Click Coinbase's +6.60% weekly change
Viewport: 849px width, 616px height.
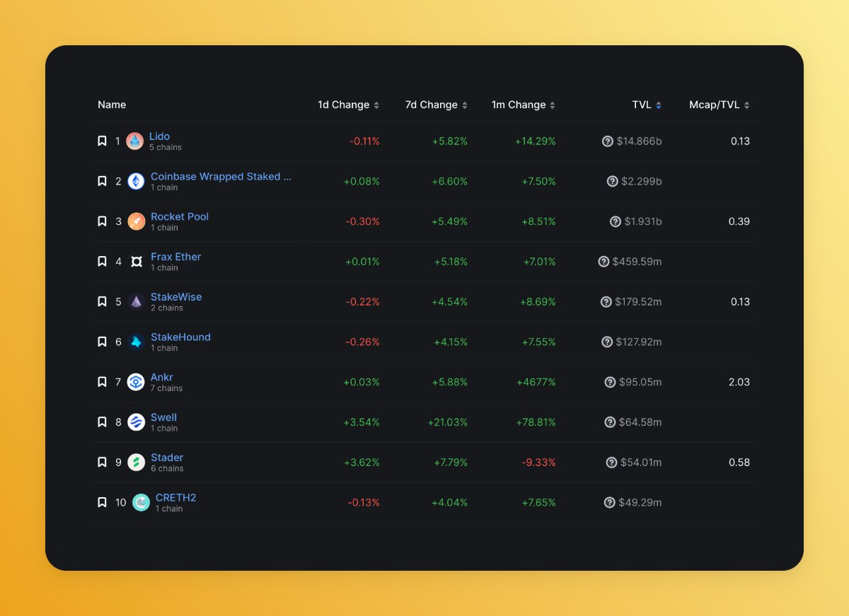[x=450, y=181]
